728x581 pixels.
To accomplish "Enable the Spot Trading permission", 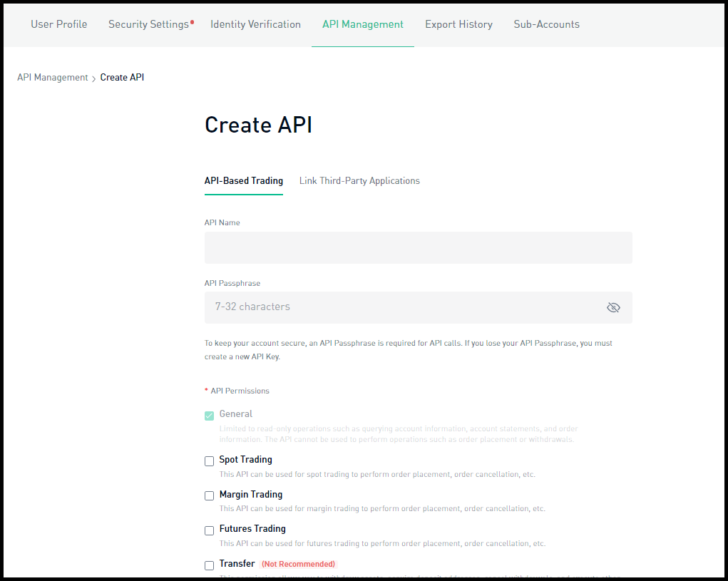I will 209,461.
